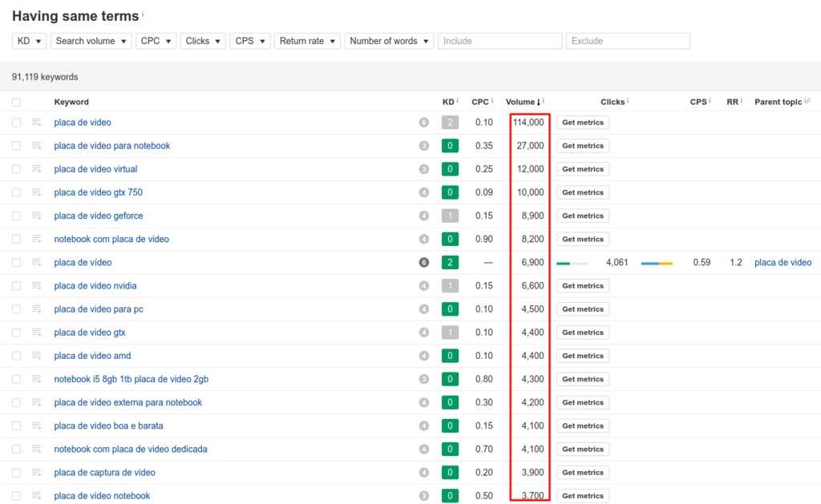Add 'placa de video gtx 750' to a list
Screen dimensions: 821x504
coord(37,192)
